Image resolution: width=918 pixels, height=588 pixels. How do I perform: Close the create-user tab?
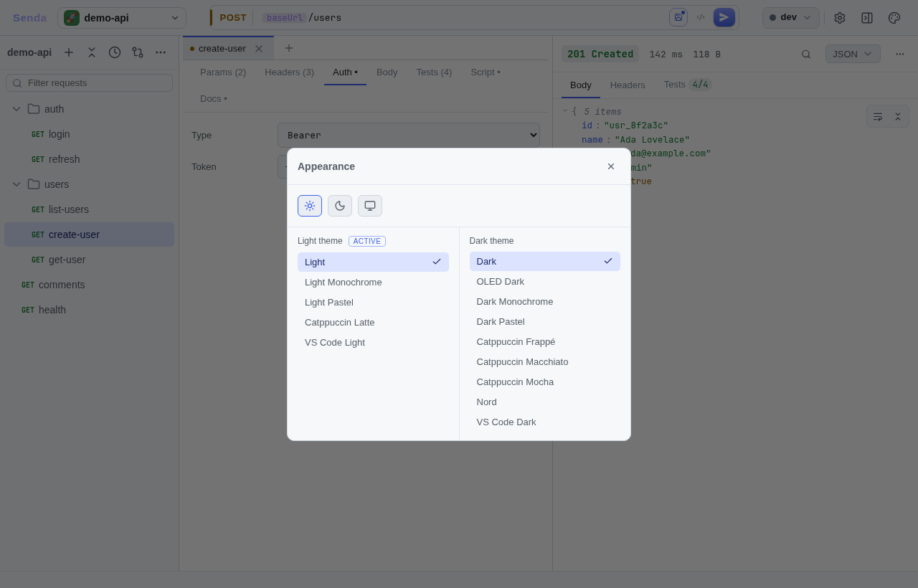[259, 49]
